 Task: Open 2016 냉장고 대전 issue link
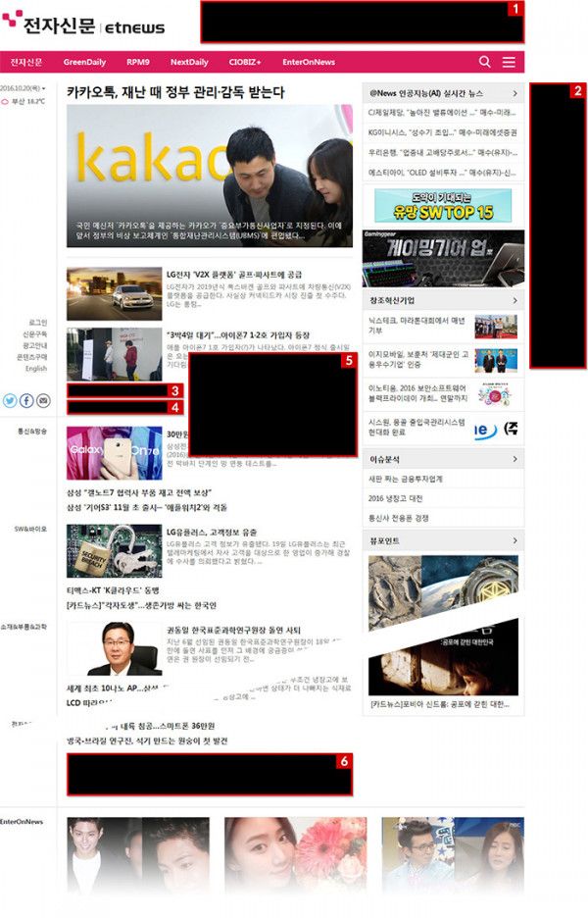395,498
